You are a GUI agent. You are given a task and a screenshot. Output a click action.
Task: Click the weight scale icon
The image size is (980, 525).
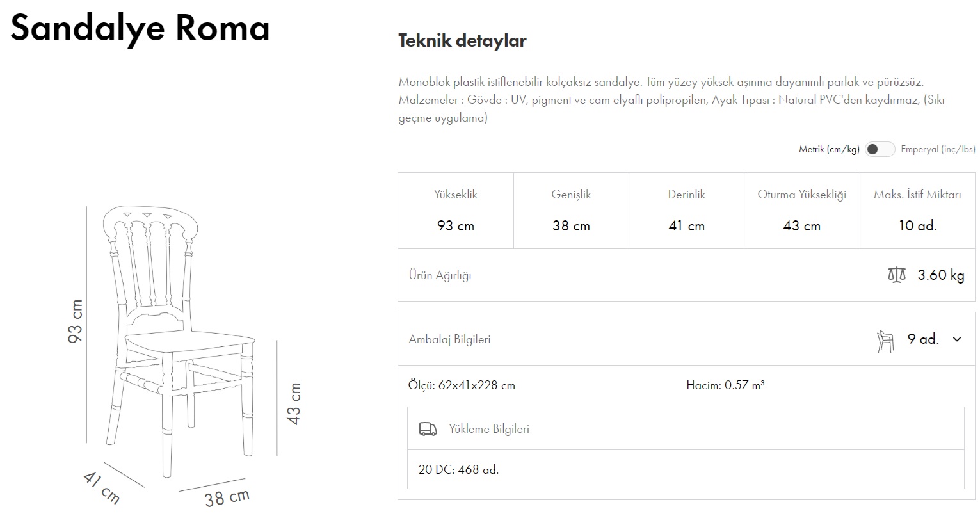[897, 275]
